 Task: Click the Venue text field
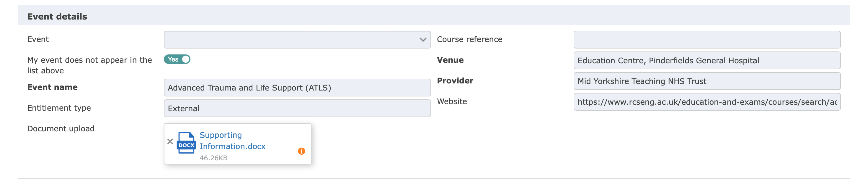pos(707,60)
